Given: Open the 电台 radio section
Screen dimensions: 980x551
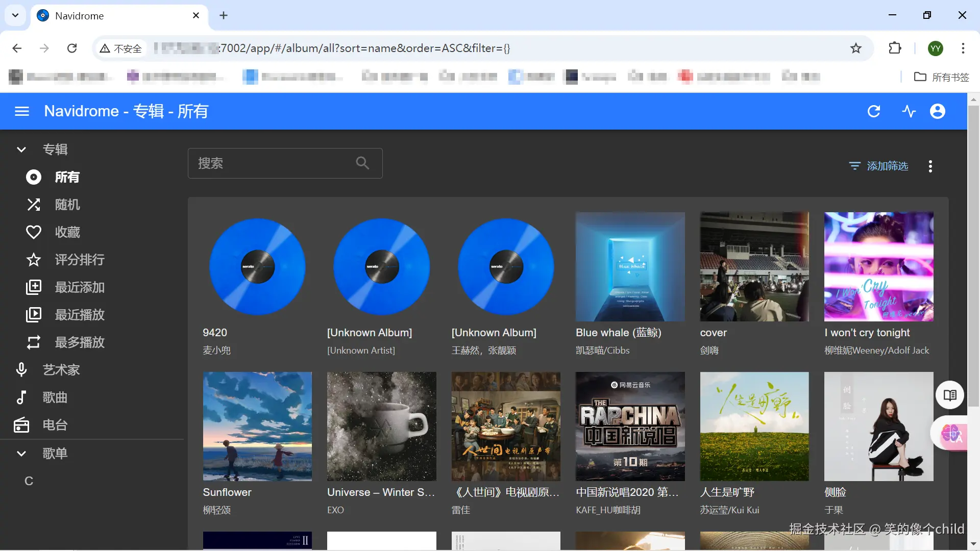Looking at the screenshot, I should [x=55, y=425].
